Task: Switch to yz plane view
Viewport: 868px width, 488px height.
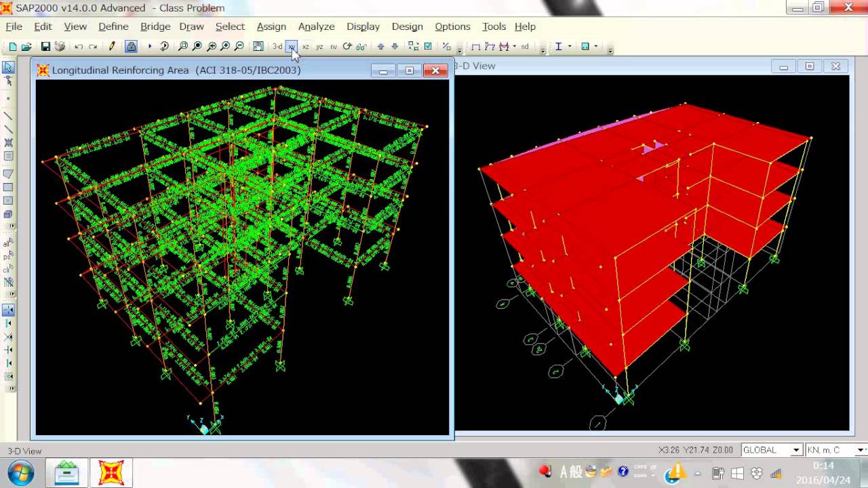Action: tap(319, 47)
